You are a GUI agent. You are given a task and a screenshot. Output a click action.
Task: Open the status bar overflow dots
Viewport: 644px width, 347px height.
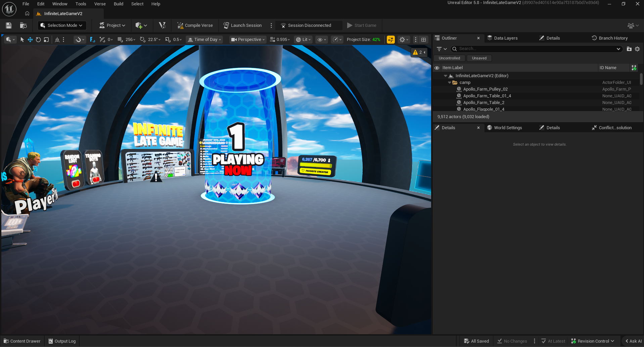[x=535, y=341]
